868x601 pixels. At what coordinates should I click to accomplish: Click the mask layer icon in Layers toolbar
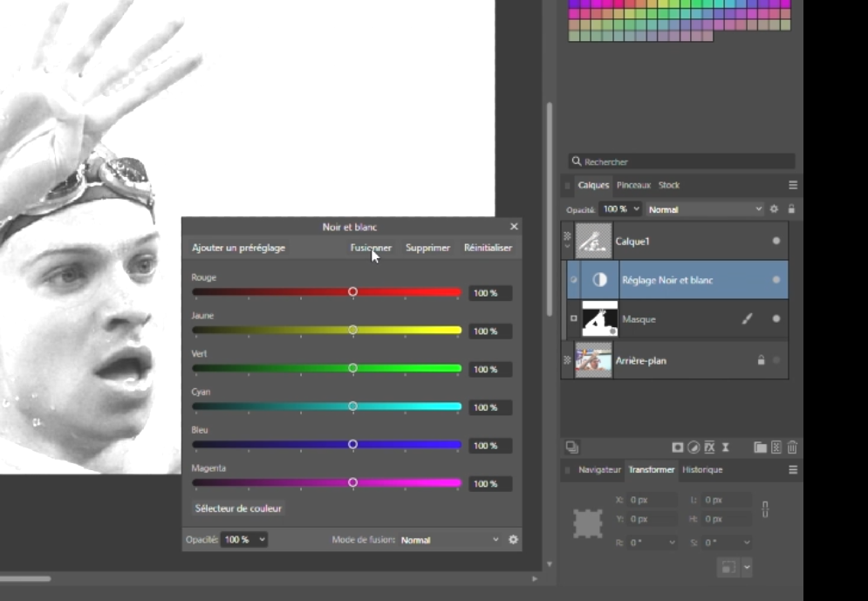[x=678, y=447]
